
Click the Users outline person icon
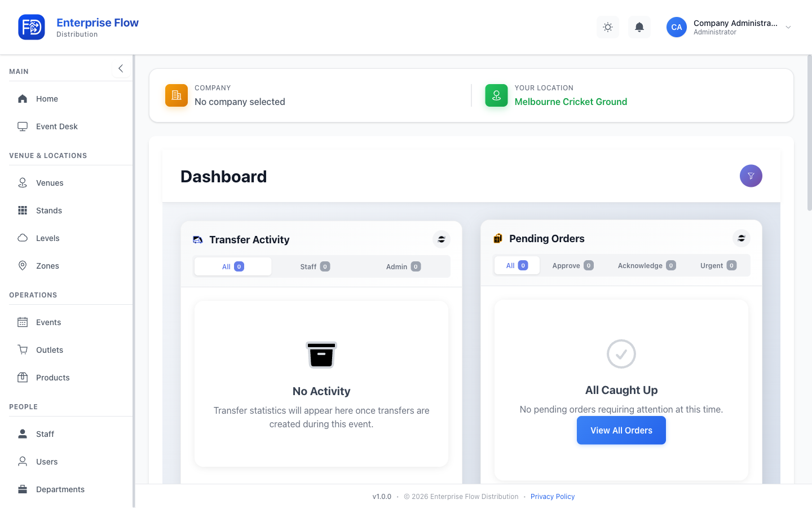(23, 462)
